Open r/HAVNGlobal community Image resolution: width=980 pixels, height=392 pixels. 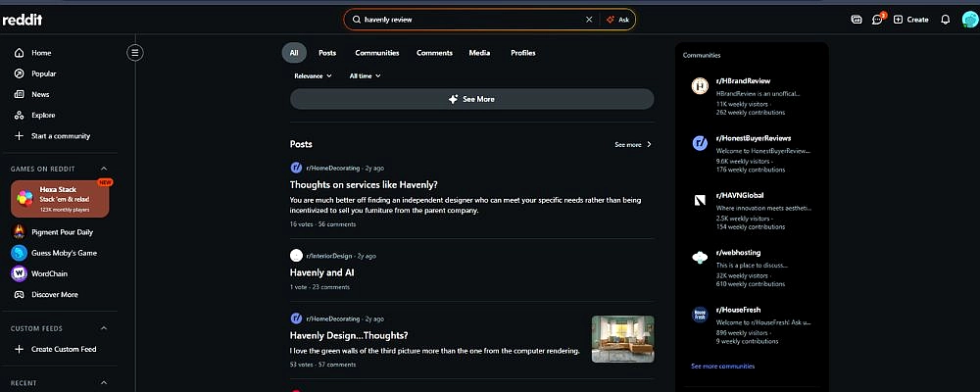click(x=739, y=195)
